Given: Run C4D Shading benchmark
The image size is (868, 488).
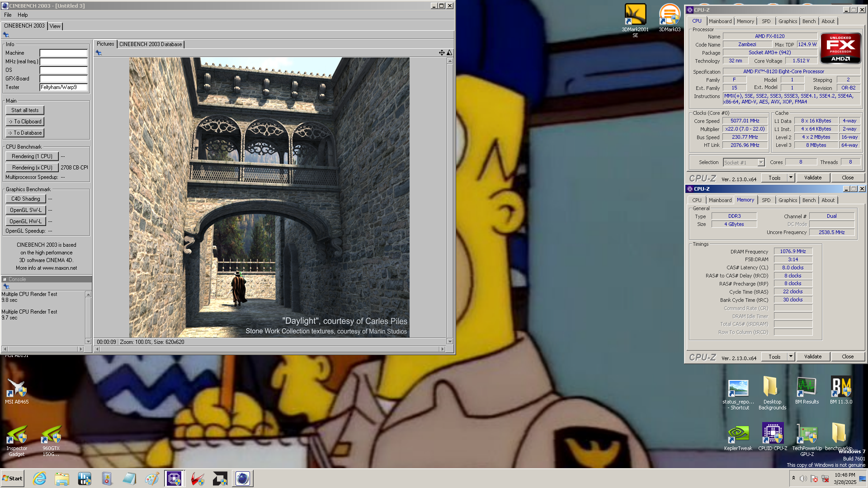Looking at the screenshot, I should (26, 199).
